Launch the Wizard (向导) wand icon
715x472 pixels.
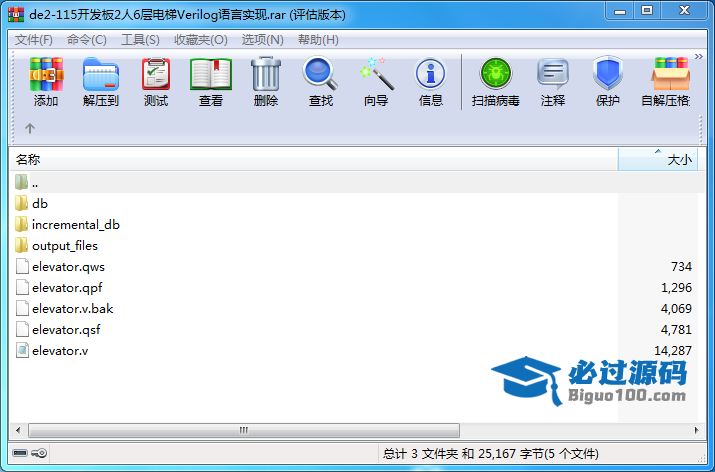point(376,73)
